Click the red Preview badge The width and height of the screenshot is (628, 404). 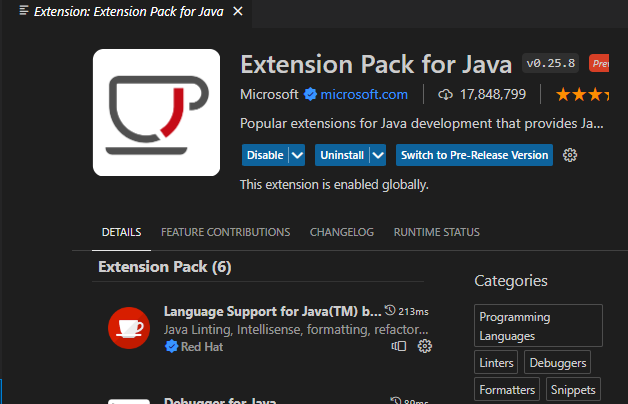pyautogui.click(x=599, y=63)
